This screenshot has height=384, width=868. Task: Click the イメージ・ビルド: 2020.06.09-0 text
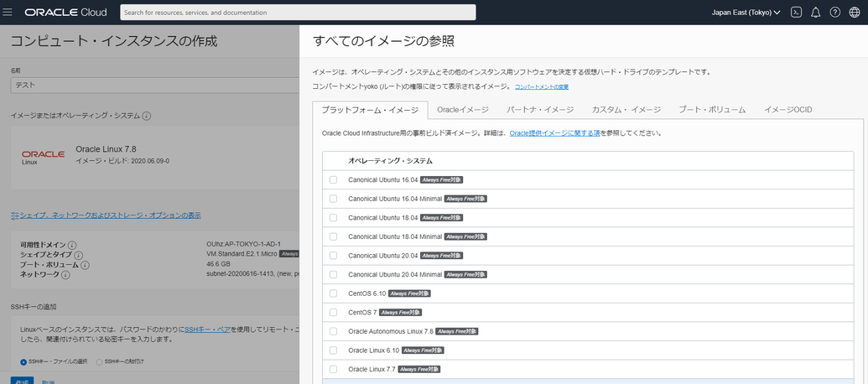click(122, 160)
